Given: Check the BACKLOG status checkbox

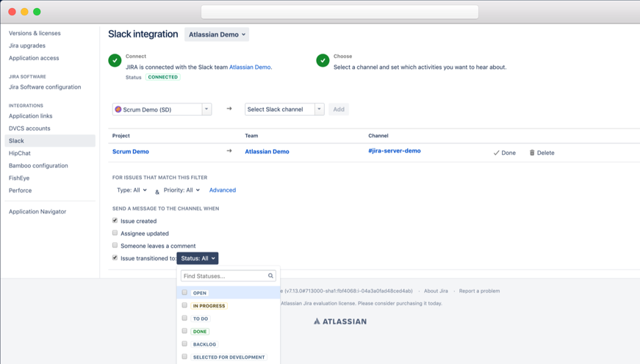Looking at the screenshot, I should [x=184, y=343].
